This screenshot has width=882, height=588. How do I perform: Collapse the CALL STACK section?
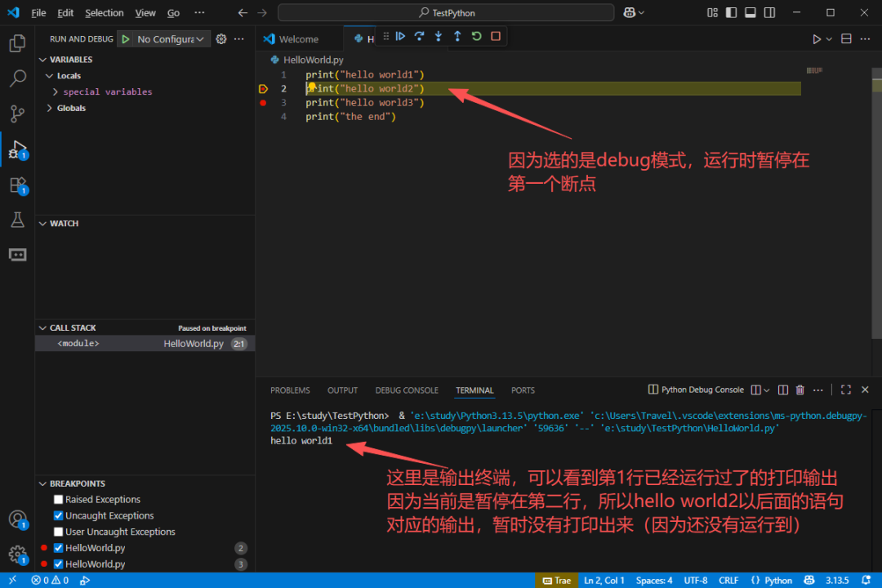(x=42, y=327)
